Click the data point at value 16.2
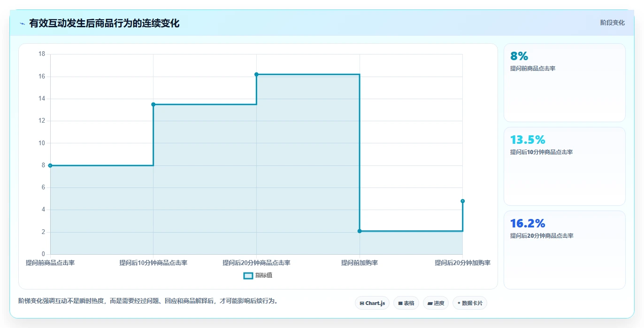644x328 pixels. (x=256, y=74)
